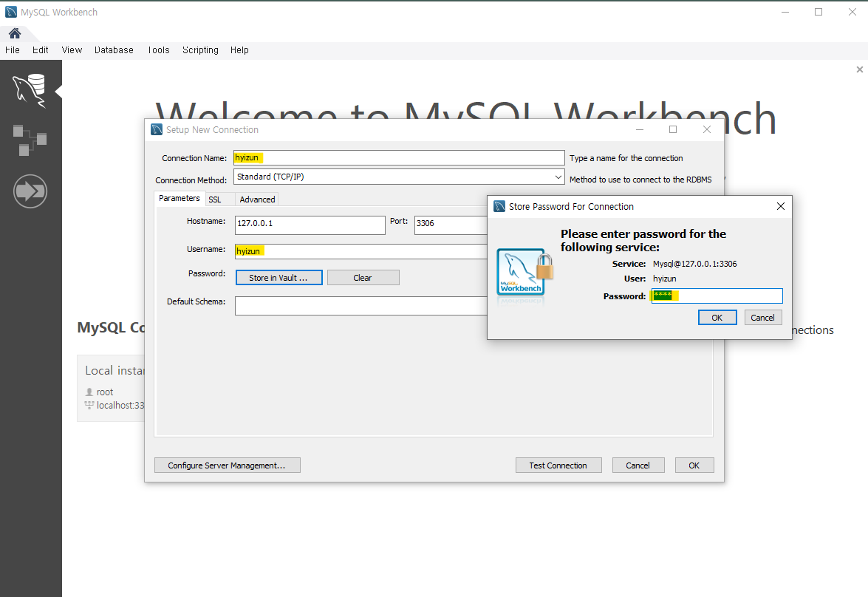Open the home tab icon
The width and height of the screenshot is (868, 597).
coord(15,33)
